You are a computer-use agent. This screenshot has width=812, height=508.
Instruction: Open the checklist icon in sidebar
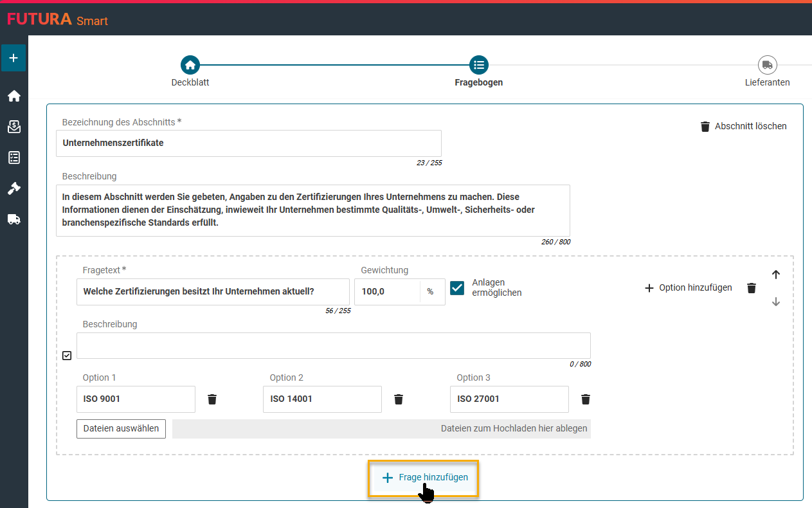(14, 158)
